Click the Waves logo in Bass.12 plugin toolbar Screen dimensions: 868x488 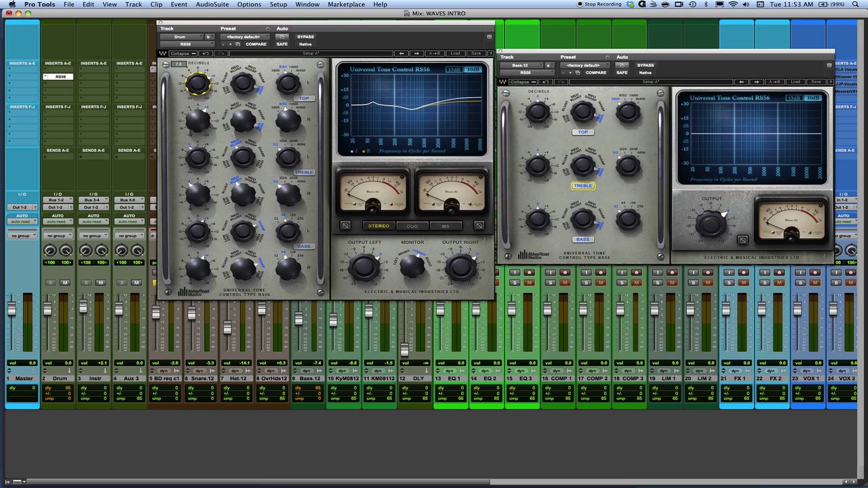coord(503,82)
